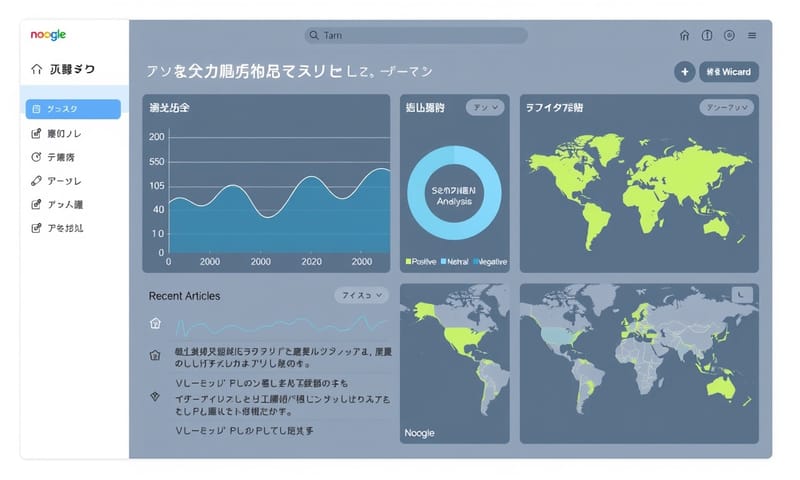This screenshot has width=800, height=480.
Task: Click the search field showing Tam
Action: pyautogui.click(x=416, y=35)
